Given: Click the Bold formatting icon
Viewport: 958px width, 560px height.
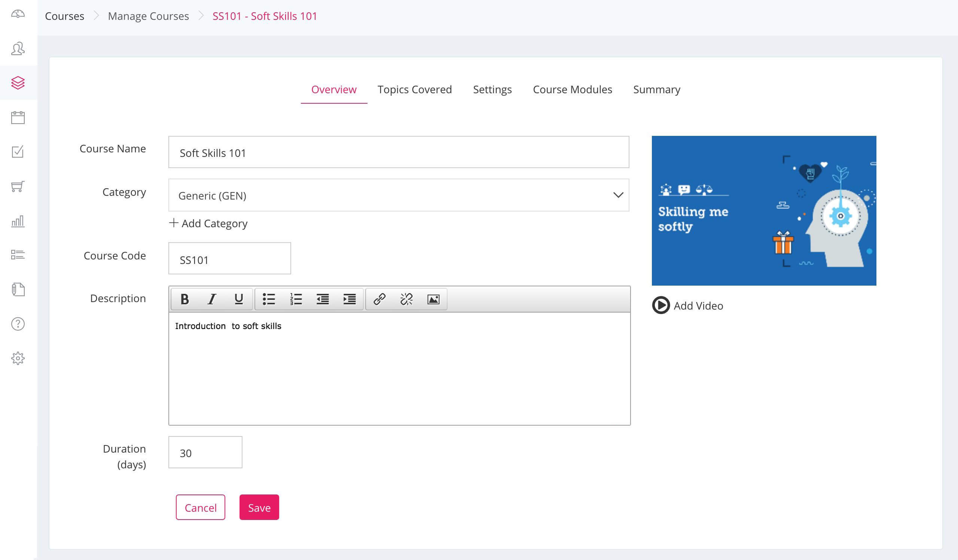Looking at the screenshot, I should (x=184, y=299).
